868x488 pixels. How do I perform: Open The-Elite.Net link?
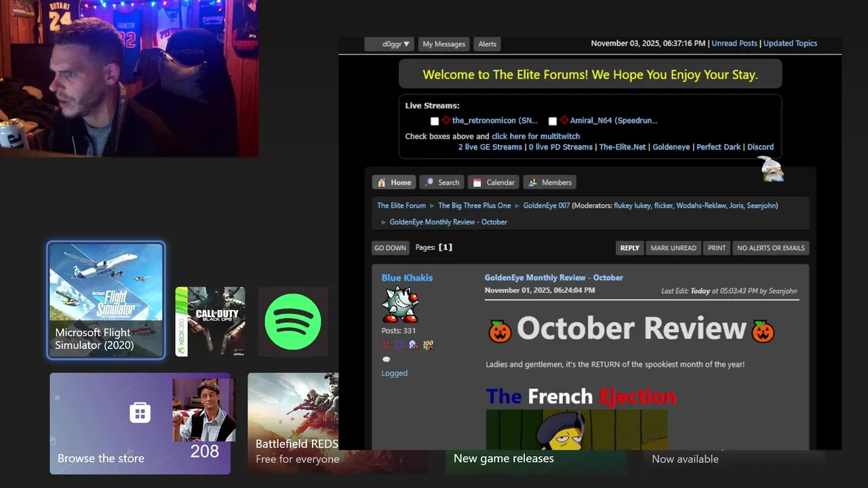(x=623, y=147)
